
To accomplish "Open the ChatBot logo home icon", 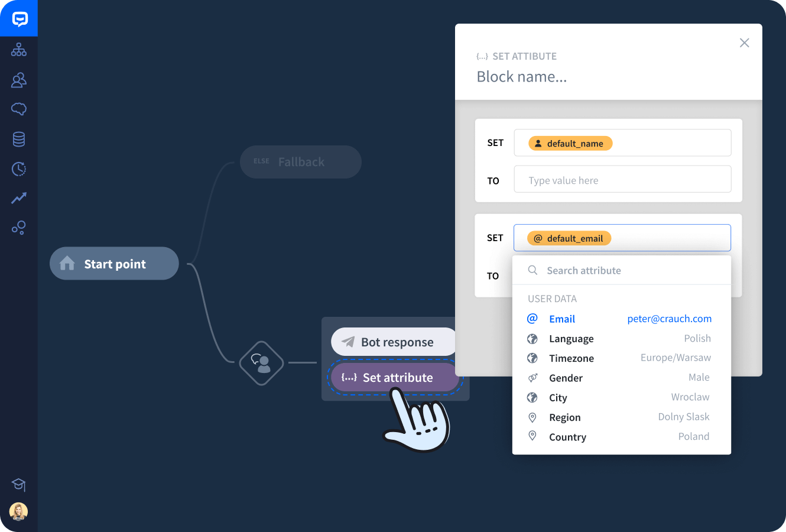I will coord(20,19).
